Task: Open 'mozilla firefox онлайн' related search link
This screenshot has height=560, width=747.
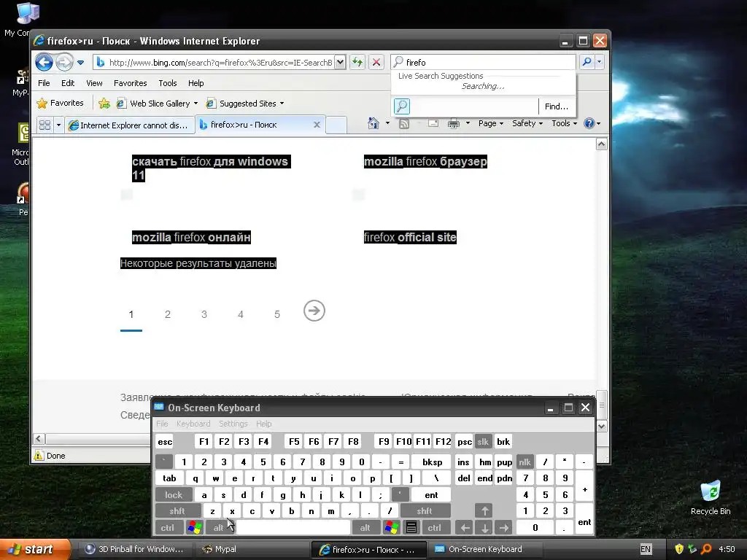Action: (191, 237)
